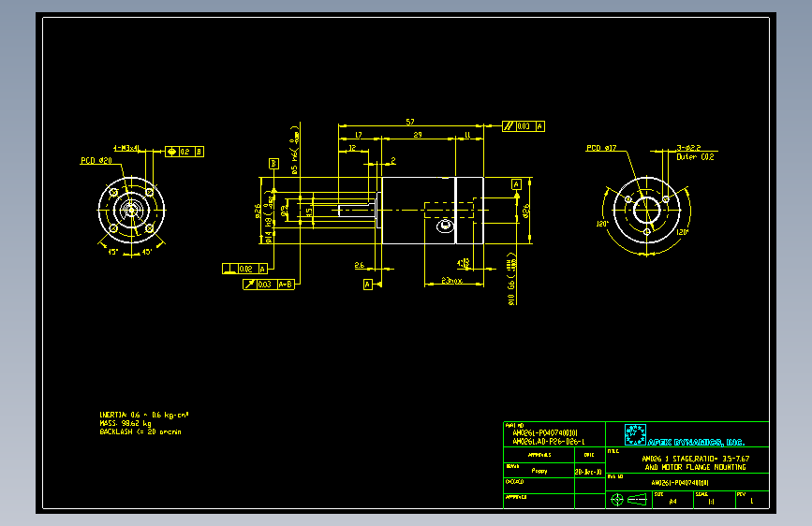Click the position tolerance symbol beside 0.2

click(x=172, y=152)
